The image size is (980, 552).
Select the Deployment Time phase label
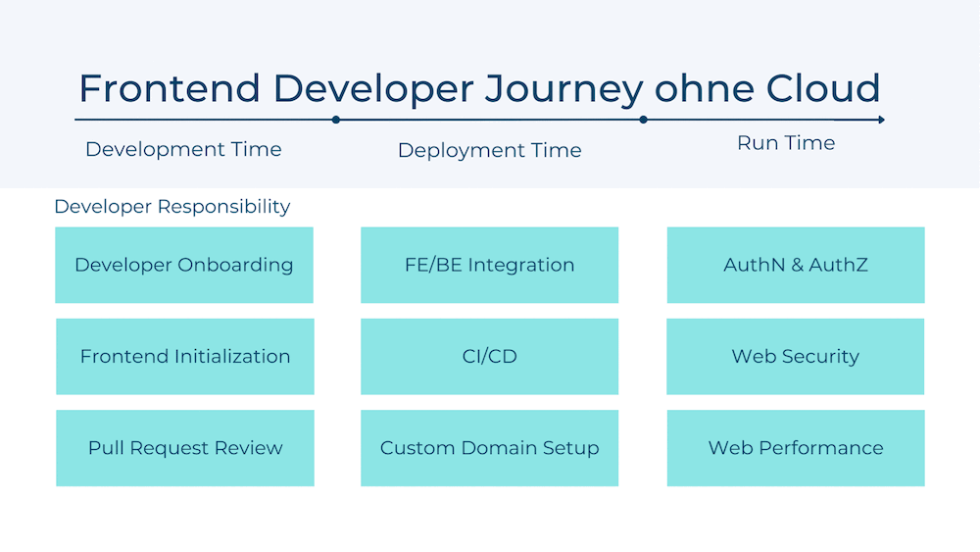(489, 150)
